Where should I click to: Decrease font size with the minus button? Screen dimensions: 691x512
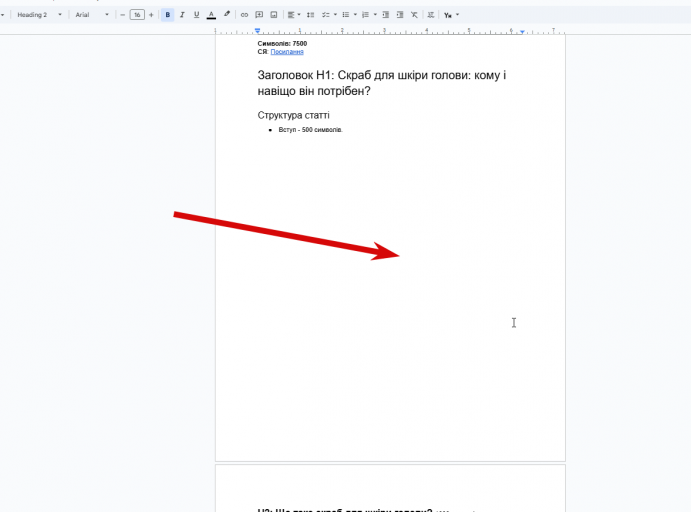coord(123,15)
